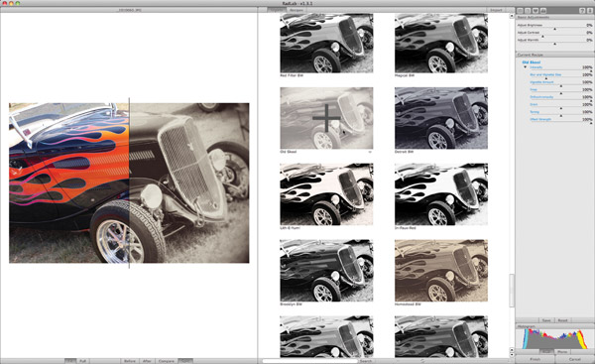Click the Adjust Brightness slider handle

(554, 29)
